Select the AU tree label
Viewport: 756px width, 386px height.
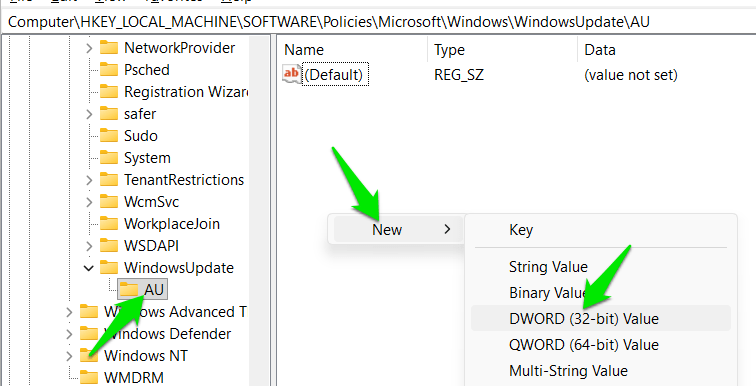click(x=154, y=290)
